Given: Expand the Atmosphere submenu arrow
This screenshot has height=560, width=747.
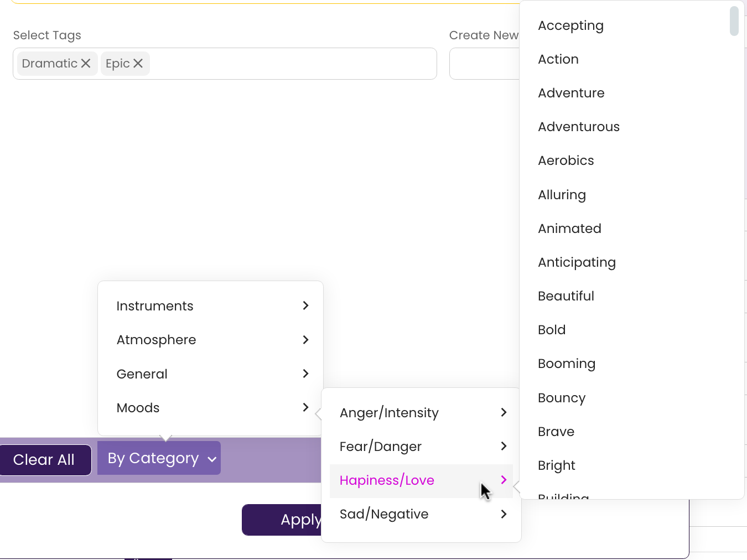Looking at the screenshot, I should click(305, 340).
